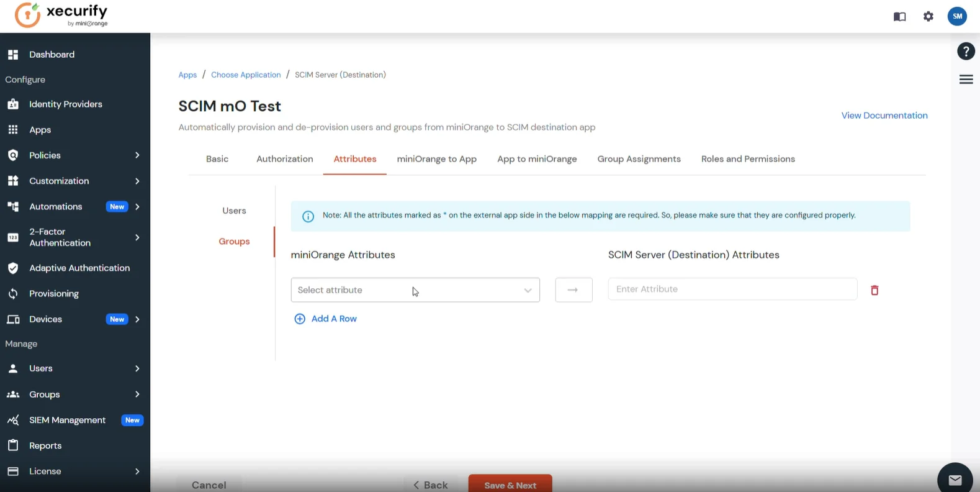Click the Identity Providers badge icon
The width and height of the screenshot is (980, 492).
tap(13, 104)
